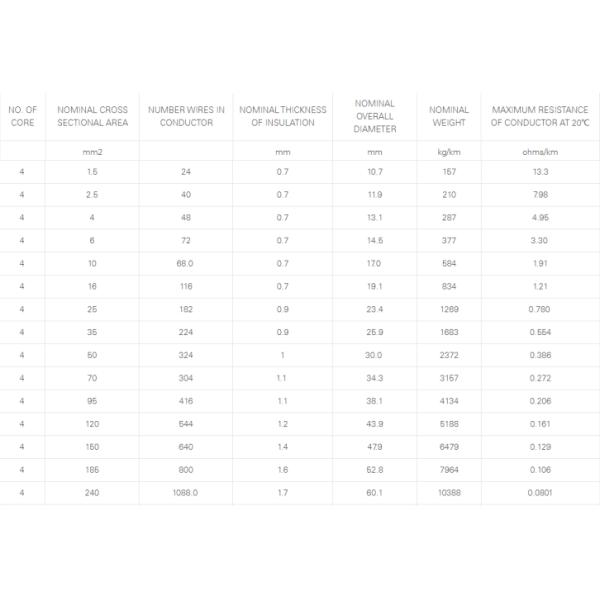Select overall diameter 30.0 cell

pos(373,355)
